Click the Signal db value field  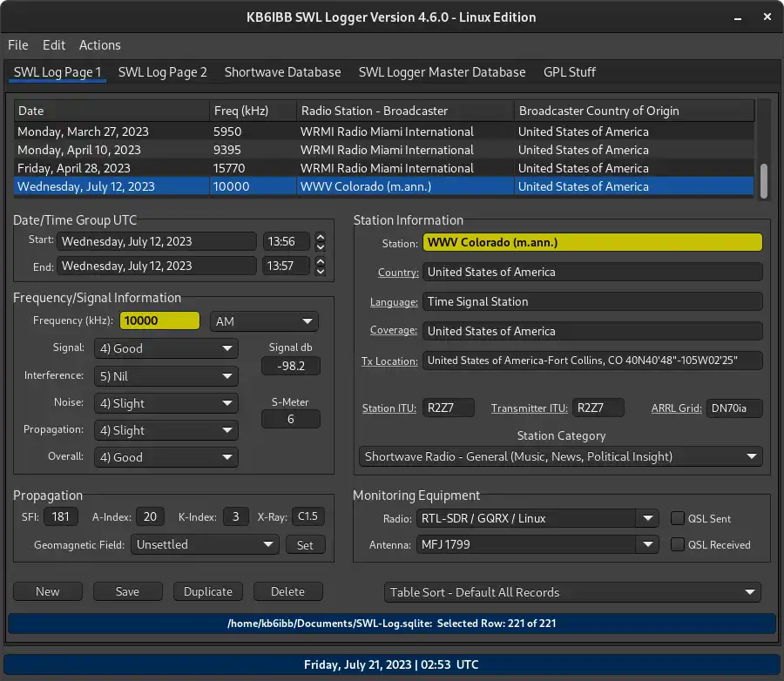point(290,366)
